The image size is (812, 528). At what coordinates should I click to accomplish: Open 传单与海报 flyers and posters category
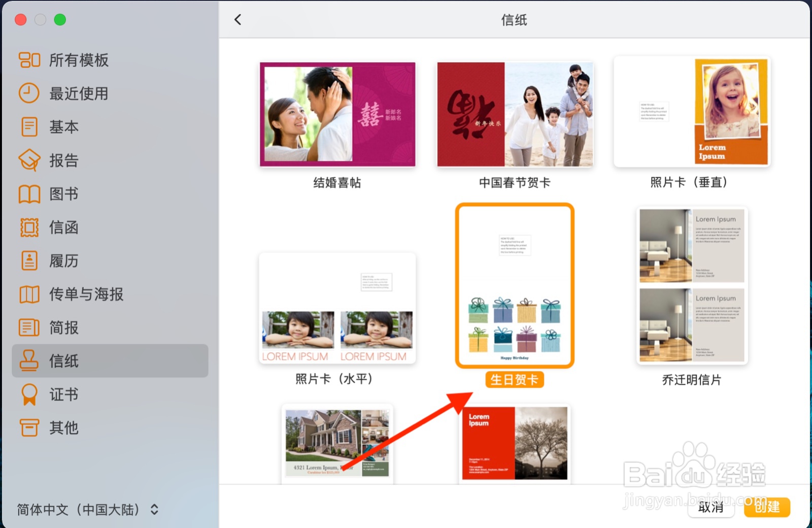pos(29,294)
